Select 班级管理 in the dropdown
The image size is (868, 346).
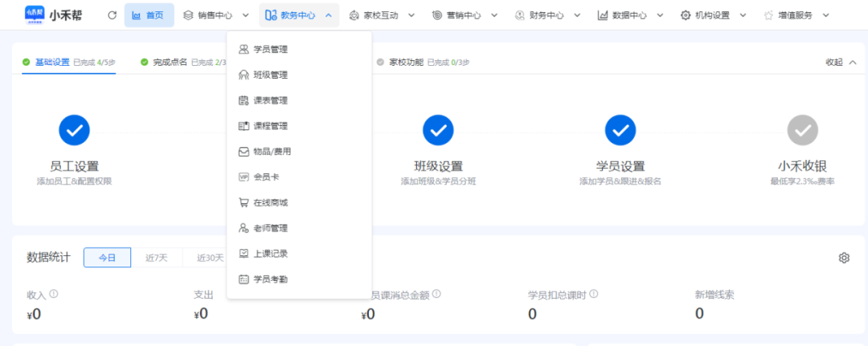pos(270,75)
